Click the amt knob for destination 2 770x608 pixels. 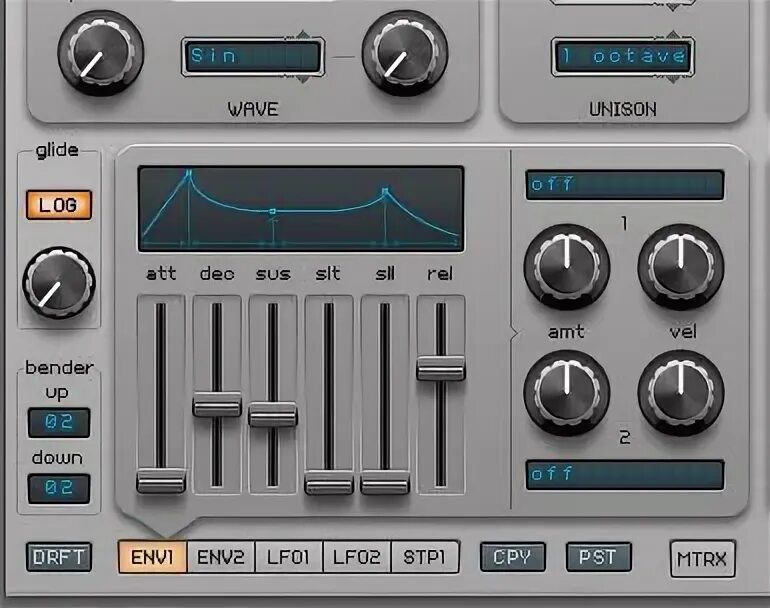[567, 393]
